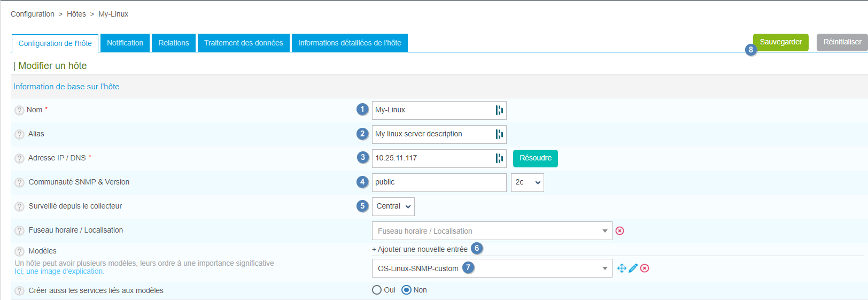
Task: Open the Hôtes breadcrumb link
Action: coord(76,14)
